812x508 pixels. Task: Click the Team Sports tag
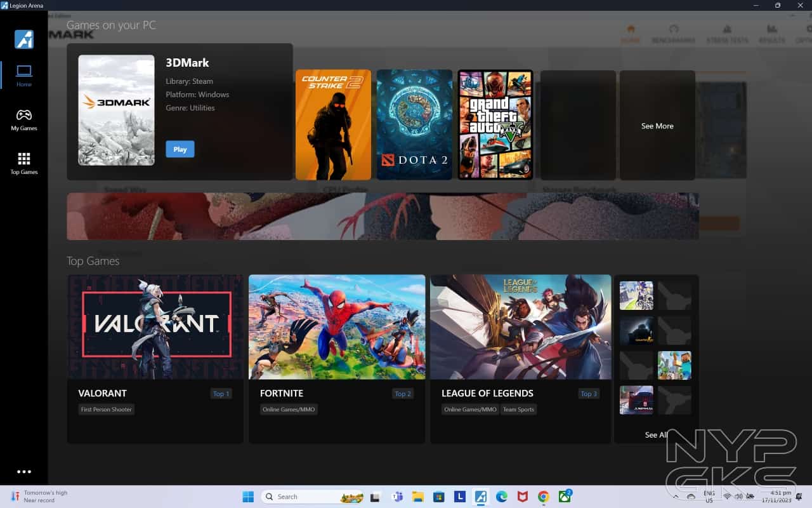518,410
